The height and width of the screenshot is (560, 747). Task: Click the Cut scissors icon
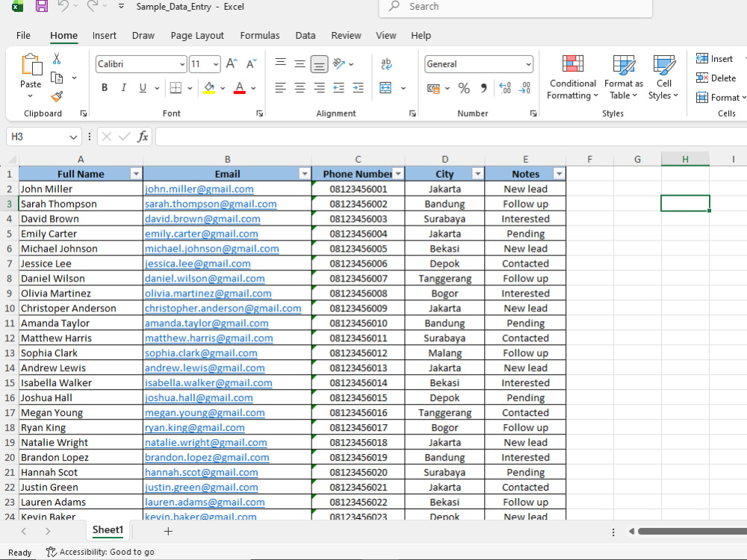click(57, 58)
